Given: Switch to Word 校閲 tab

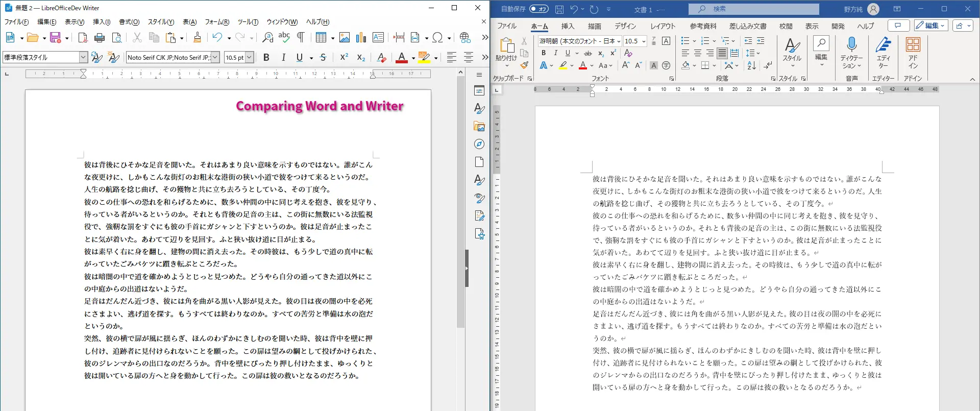Looking at the screenshot, I should (786, 26).
